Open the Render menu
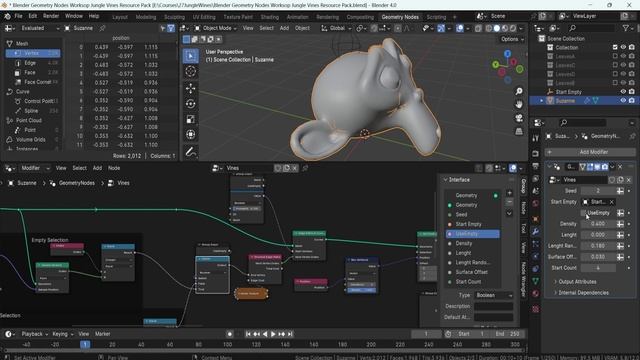 click(51, 16)
